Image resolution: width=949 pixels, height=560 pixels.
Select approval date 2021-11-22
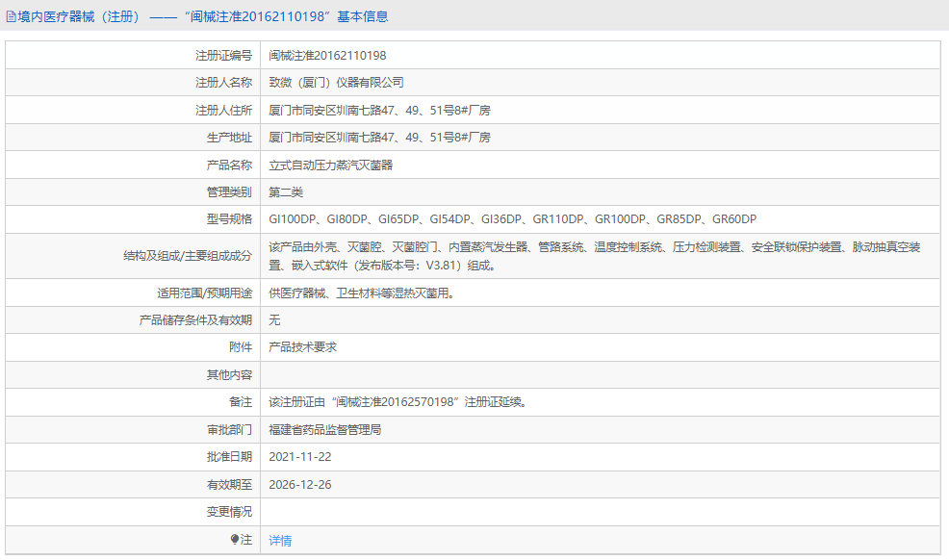(x=300, y=457)
